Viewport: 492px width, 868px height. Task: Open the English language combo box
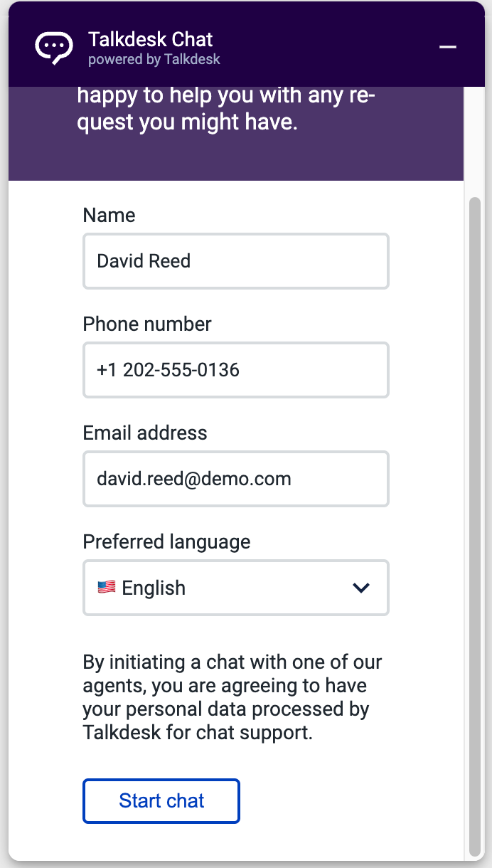coord(236,588)
